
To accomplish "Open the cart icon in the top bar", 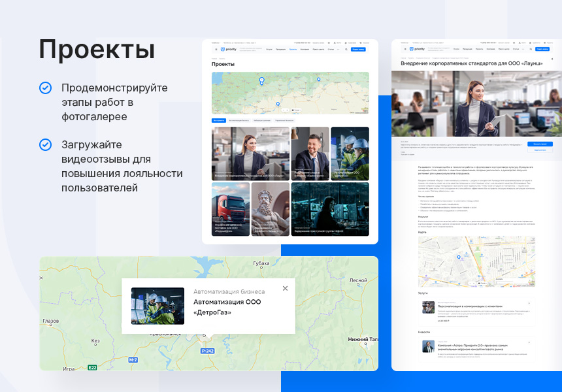I will tap(361, 42).
